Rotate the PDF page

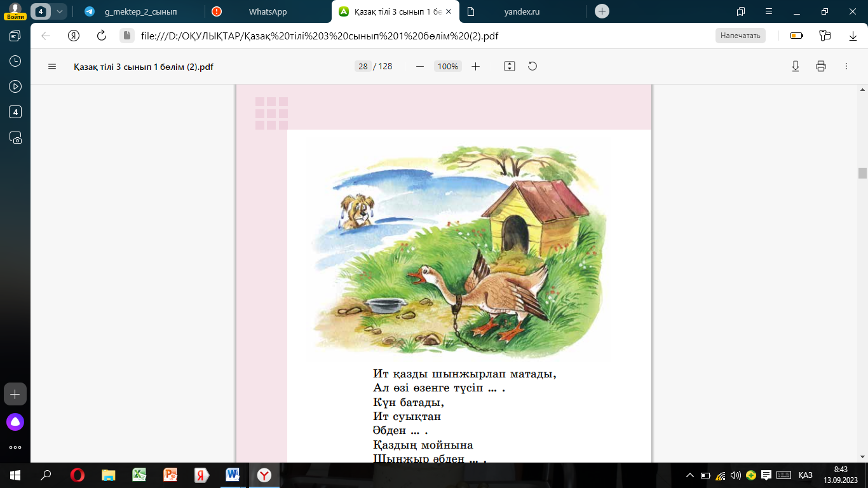point(532,66)
